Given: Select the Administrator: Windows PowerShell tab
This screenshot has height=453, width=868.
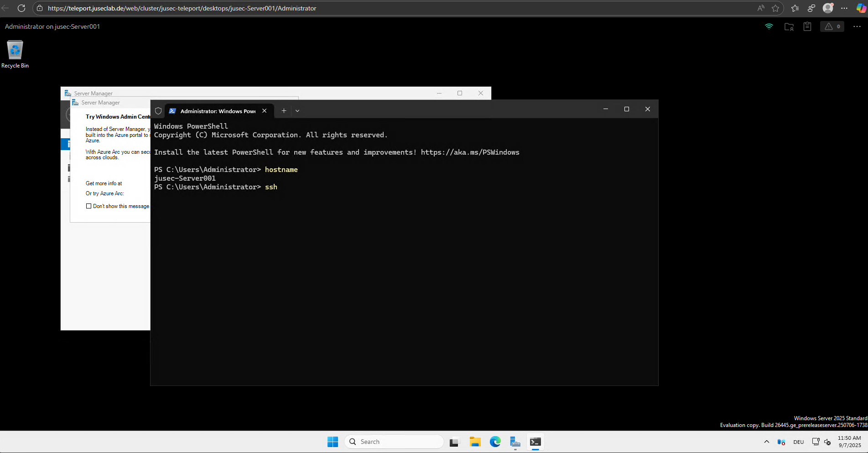Looking at the screenshot, I should point(213,111).
